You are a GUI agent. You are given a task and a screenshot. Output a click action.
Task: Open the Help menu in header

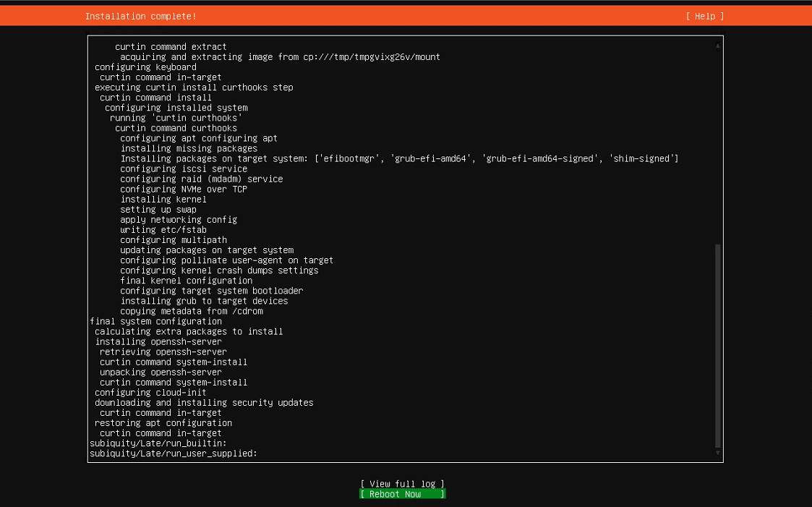tap(705, 17)
